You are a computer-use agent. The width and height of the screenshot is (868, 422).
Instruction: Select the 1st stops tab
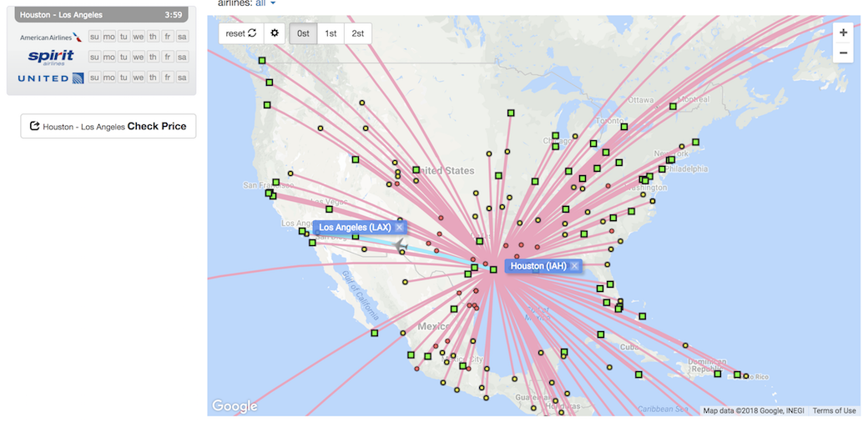coord(331,33)
